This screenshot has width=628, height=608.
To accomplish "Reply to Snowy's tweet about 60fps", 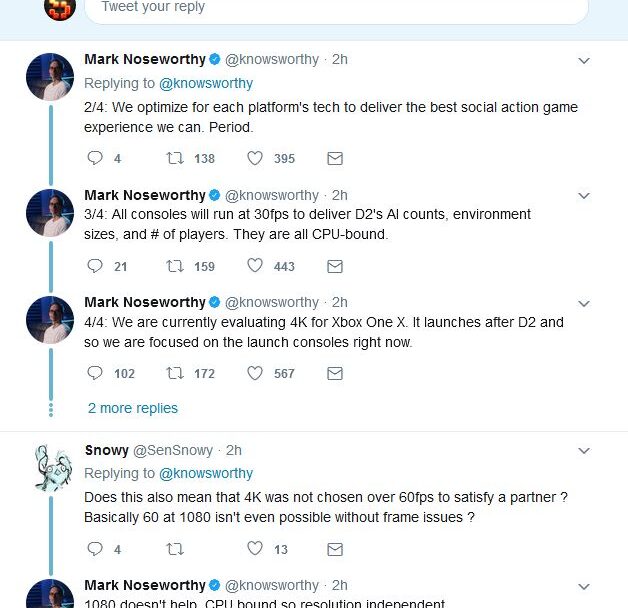I will [x=96, y=548].
